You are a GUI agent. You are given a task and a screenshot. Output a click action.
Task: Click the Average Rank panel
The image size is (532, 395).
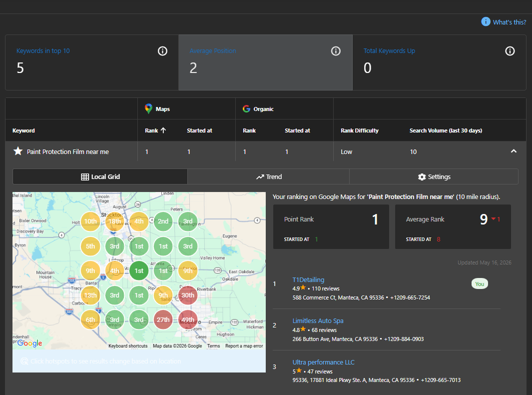453,226
